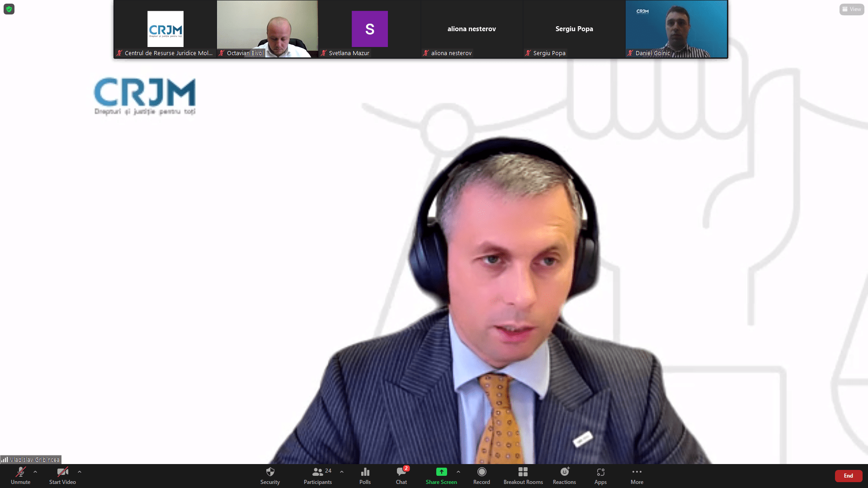Open the View layout button

852,9
